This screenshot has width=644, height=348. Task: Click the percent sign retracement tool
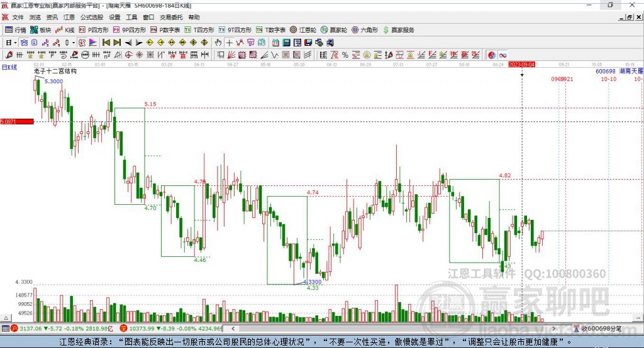tap(345, 55)
